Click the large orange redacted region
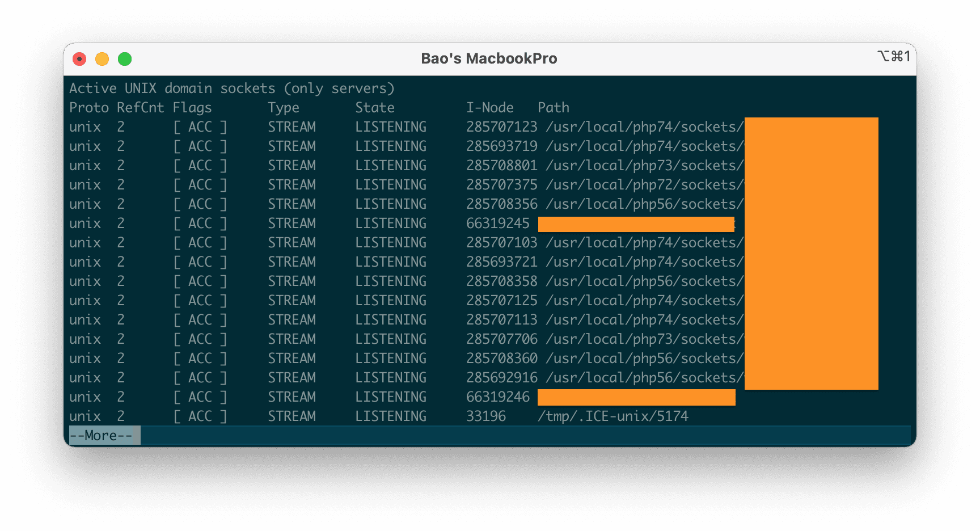 (811, 254)
